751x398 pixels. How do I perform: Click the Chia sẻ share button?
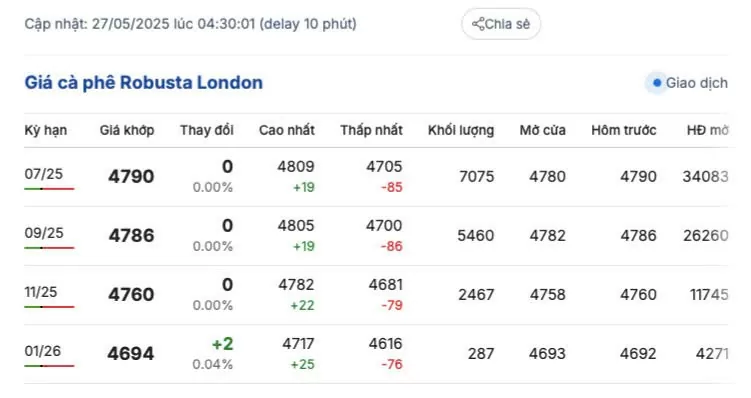click(x=501, y=24)
